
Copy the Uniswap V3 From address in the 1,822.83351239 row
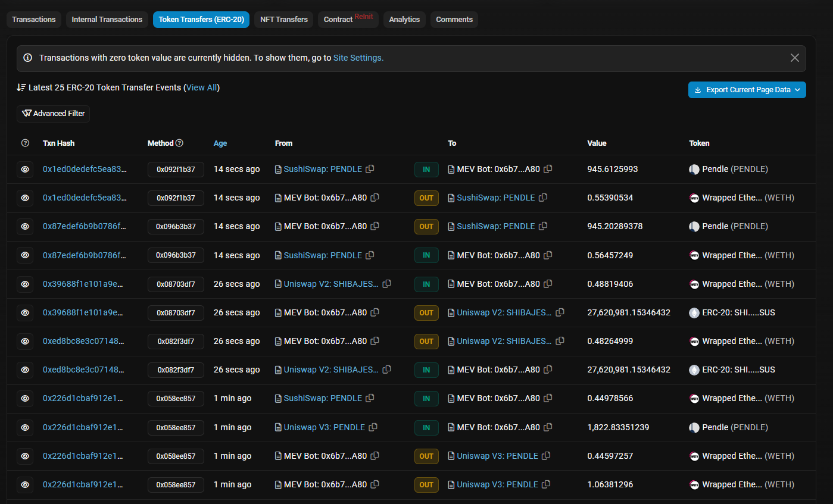pos(373,427)
